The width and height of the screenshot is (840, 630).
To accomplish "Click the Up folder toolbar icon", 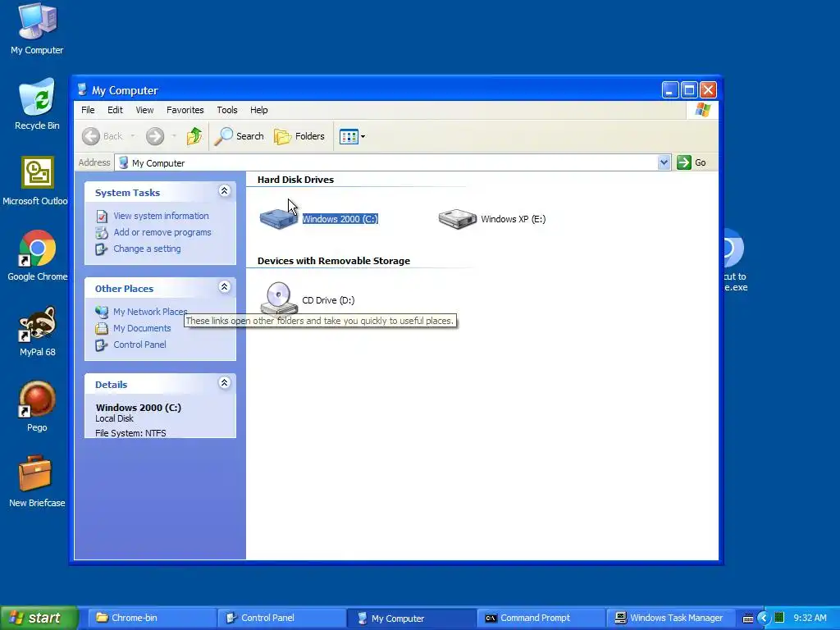I will pos(194,136).
